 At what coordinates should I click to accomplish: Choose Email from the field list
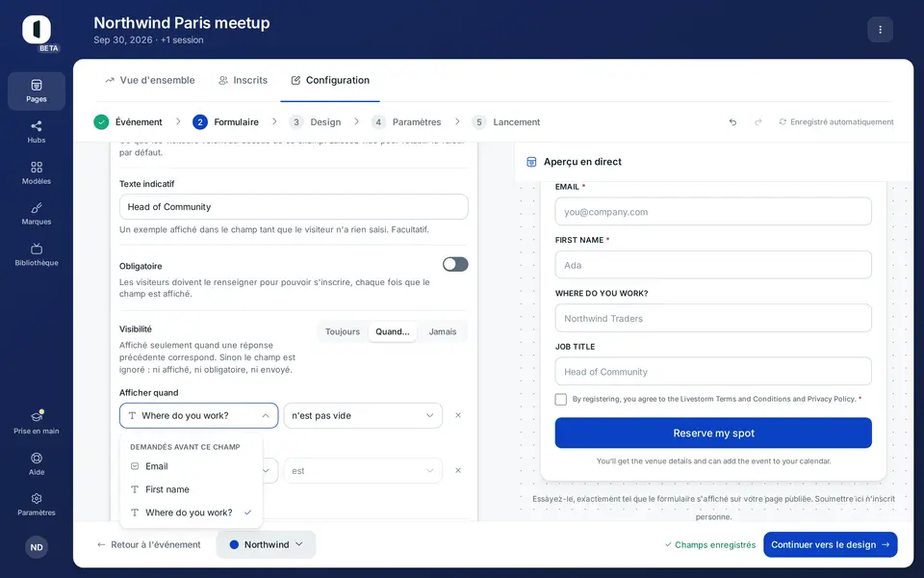[191, 466]
